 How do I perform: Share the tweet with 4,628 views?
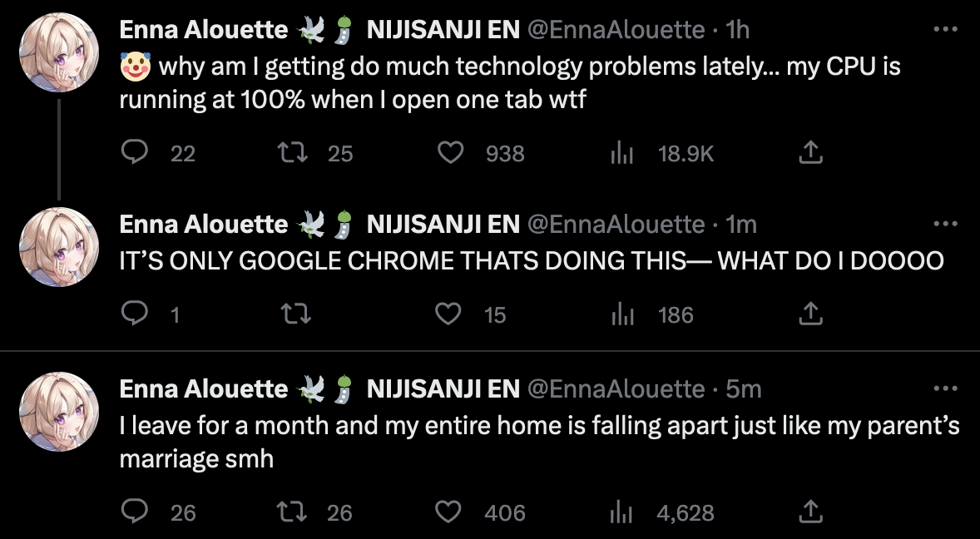click(810, 512)
